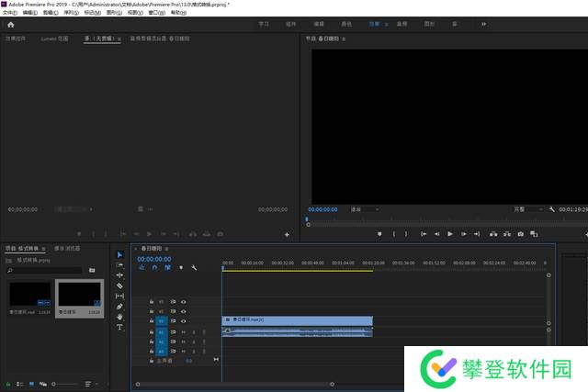Viewport: 588px width, 392px height.
Task: Select the Type tool
Action: [x=119, y=327]
